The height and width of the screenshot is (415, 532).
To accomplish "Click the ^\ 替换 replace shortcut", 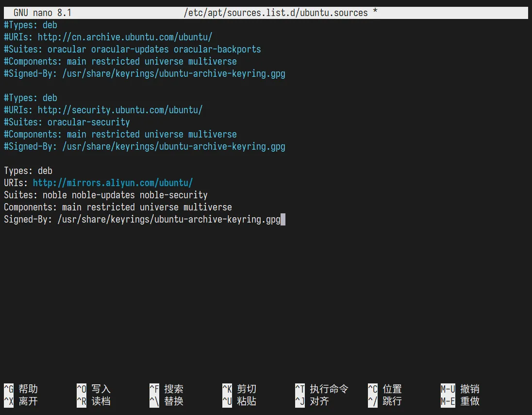I will click(166, 401).
